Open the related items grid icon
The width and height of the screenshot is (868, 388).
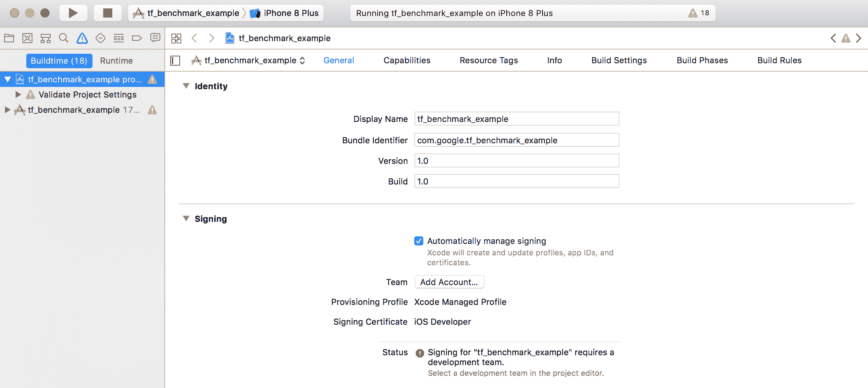coord(176,38)
